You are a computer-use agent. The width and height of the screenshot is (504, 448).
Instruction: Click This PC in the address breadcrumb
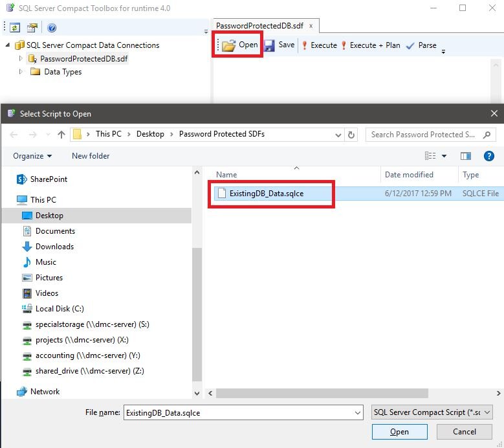click(108, 134)
